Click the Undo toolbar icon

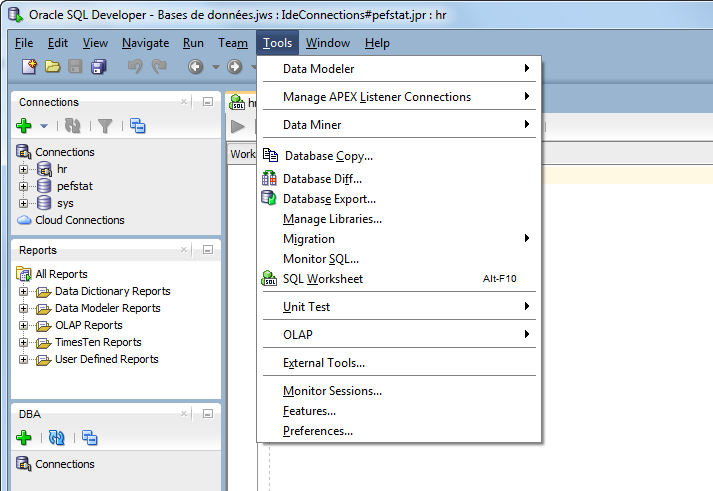coord(135,67)
